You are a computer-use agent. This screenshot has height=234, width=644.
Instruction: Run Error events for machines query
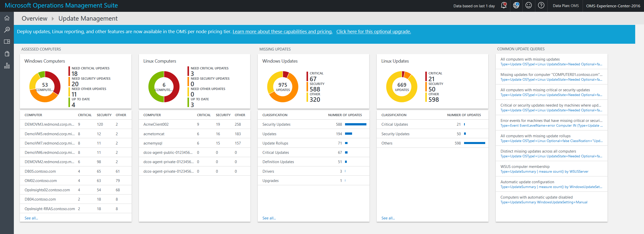pos(551,123)
